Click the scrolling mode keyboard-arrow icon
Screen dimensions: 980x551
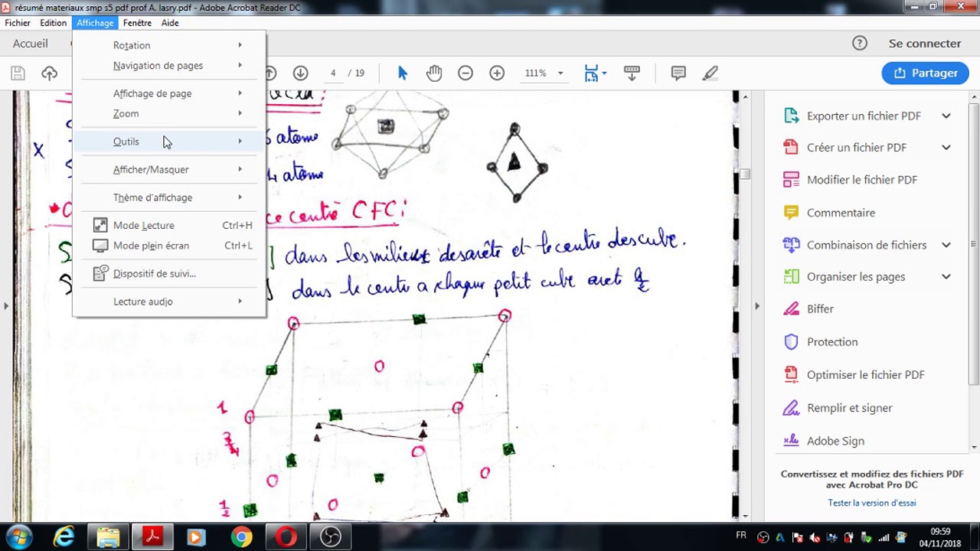[632, 73]
